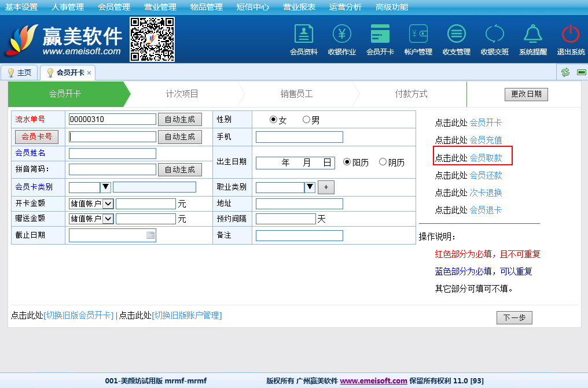Viewport: 588px width, 388px height.
Task: Click the 系统提醒 bell icon
Action: point(532,35)
